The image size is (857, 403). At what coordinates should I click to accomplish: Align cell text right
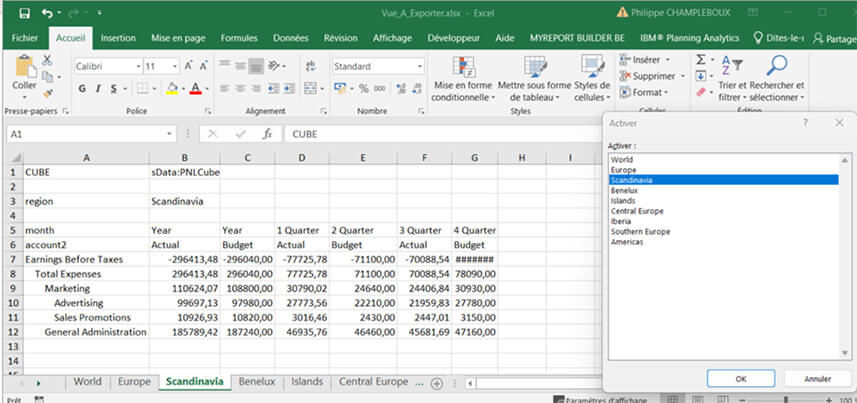(256, 89)
